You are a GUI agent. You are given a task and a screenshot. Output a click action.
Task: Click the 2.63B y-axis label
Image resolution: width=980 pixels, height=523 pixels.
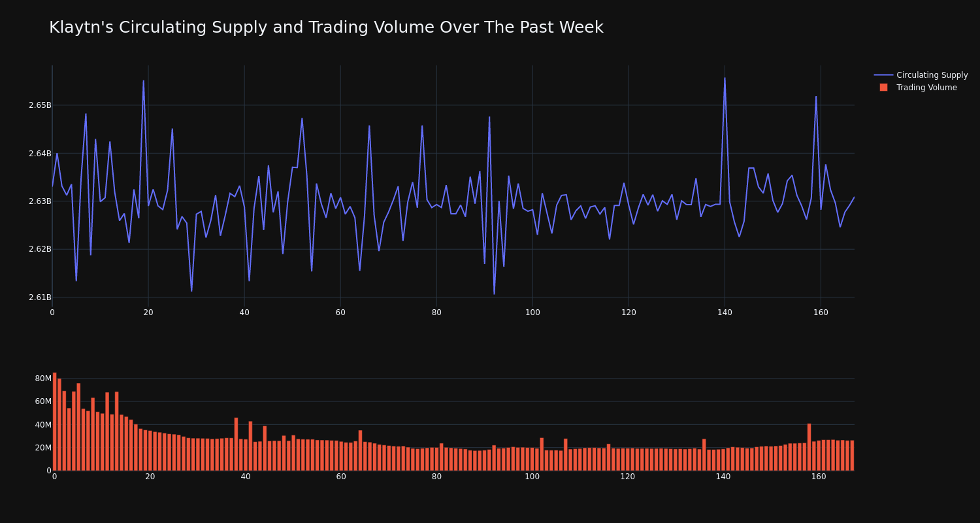pos(39,201)
